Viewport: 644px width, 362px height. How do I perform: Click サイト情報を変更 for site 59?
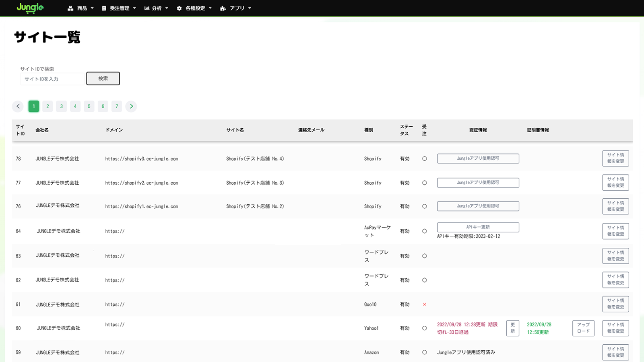[616, 352]
